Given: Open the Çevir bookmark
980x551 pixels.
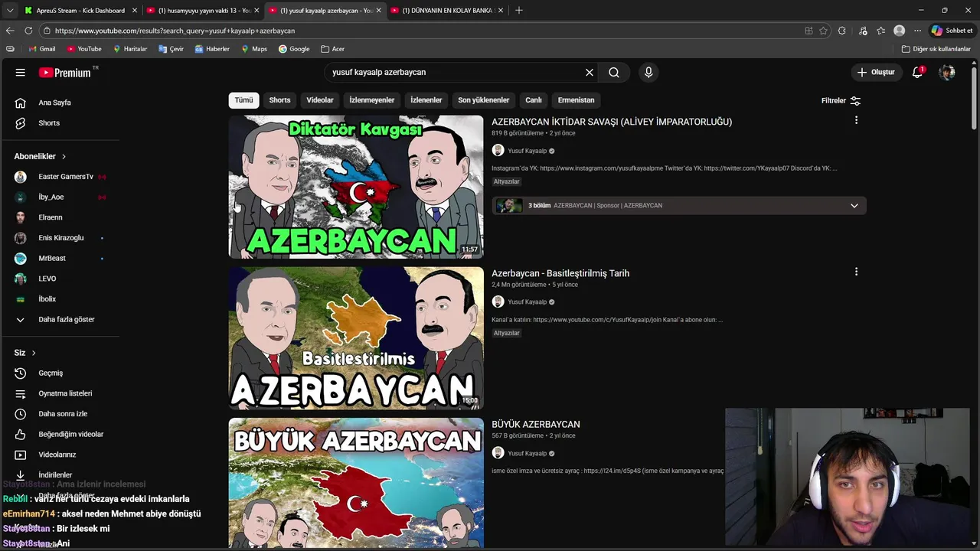Looking at the screenshot, I should (x=171, y=49).
